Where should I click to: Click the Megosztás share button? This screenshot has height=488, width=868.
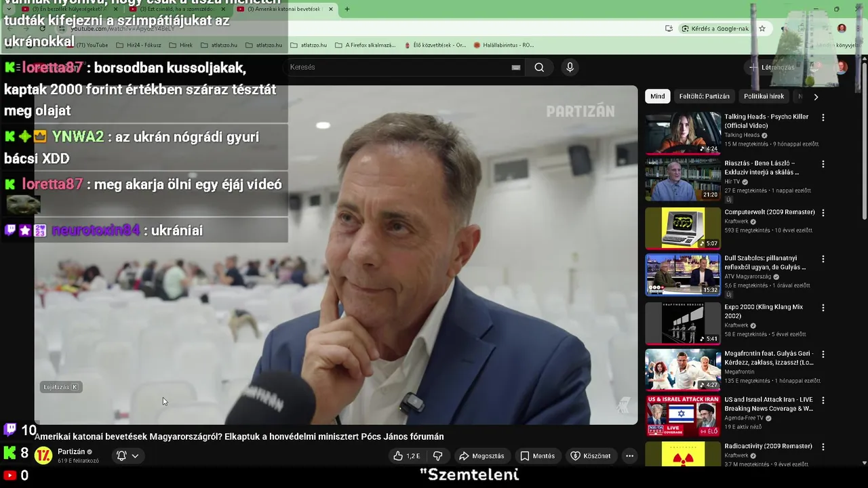(481, 456)
